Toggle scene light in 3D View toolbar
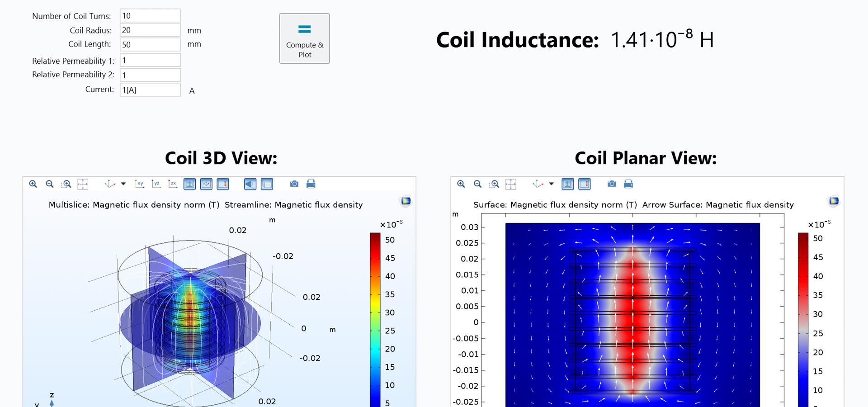 pyautogui.click(x=250, y=184)
